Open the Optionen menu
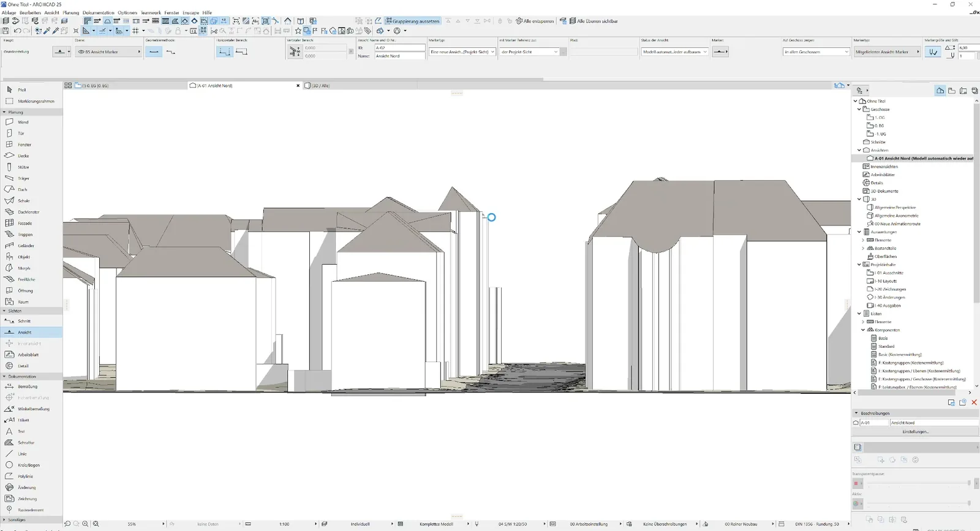 [127, 12]
